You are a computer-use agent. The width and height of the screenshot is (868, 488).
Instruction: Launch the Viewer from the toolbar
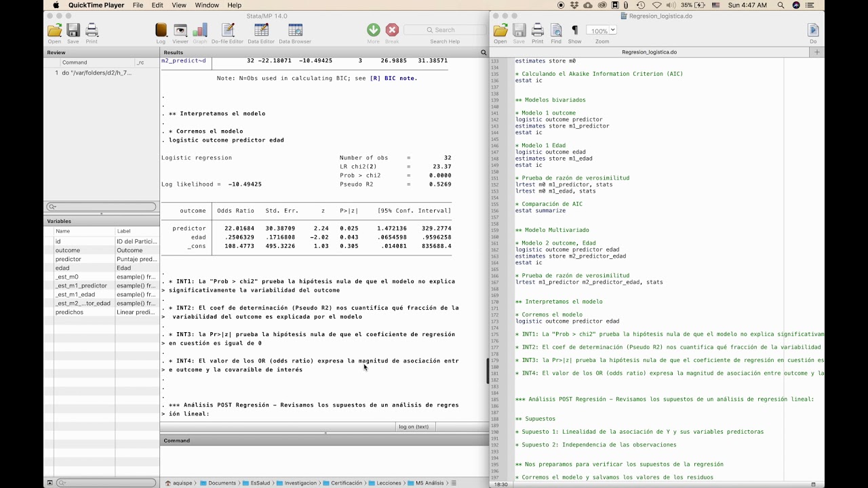click(180, 30)
